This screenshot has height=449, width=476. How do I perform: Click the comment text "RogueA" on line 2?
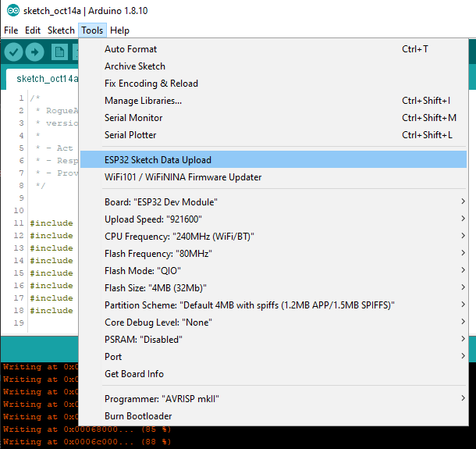pos(62,111)
